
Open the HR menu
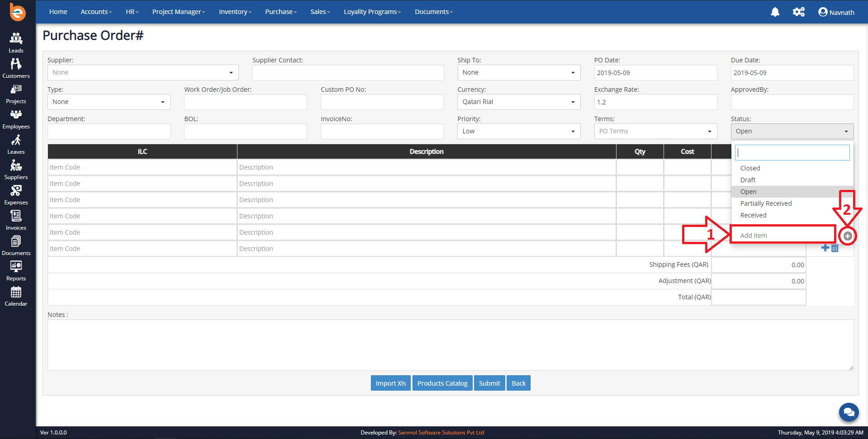pos(132,12)
